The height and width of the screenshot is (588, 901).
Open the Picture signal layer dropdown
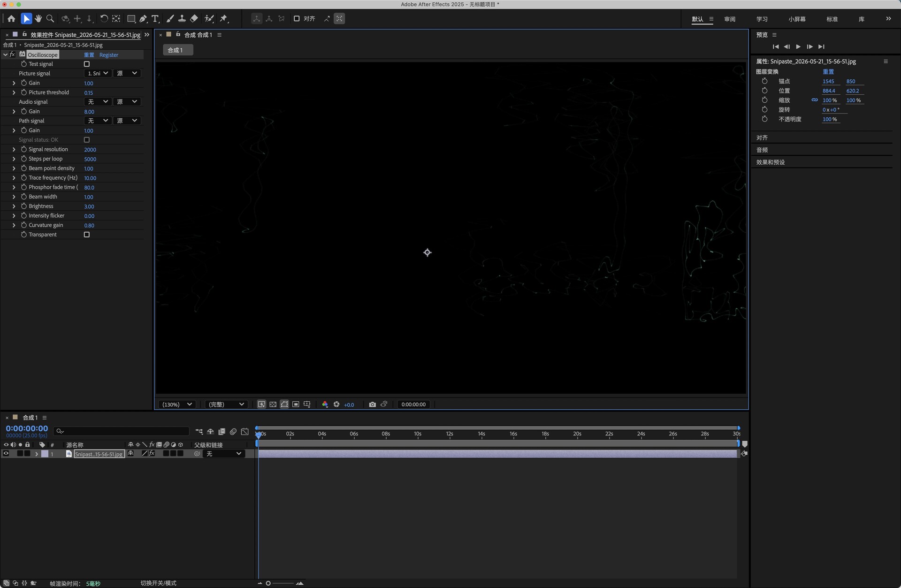tap(98, 73)
